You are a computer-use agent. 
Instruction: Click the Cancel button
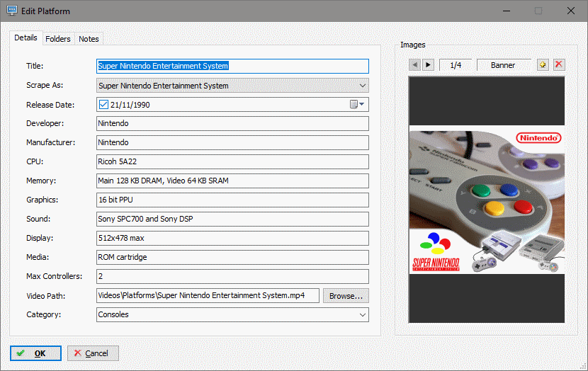click(93, 353)
